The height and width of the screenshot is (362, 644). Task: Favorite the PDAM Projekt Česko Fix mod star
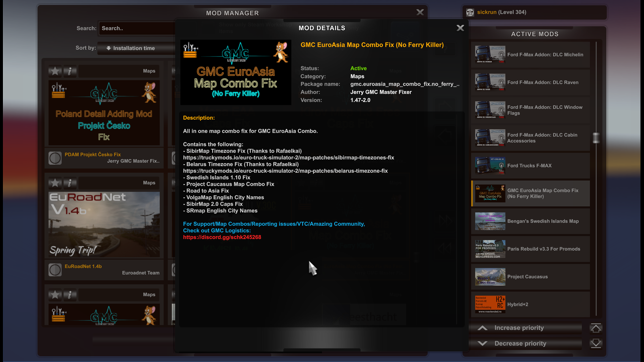[x=55, y=71]
